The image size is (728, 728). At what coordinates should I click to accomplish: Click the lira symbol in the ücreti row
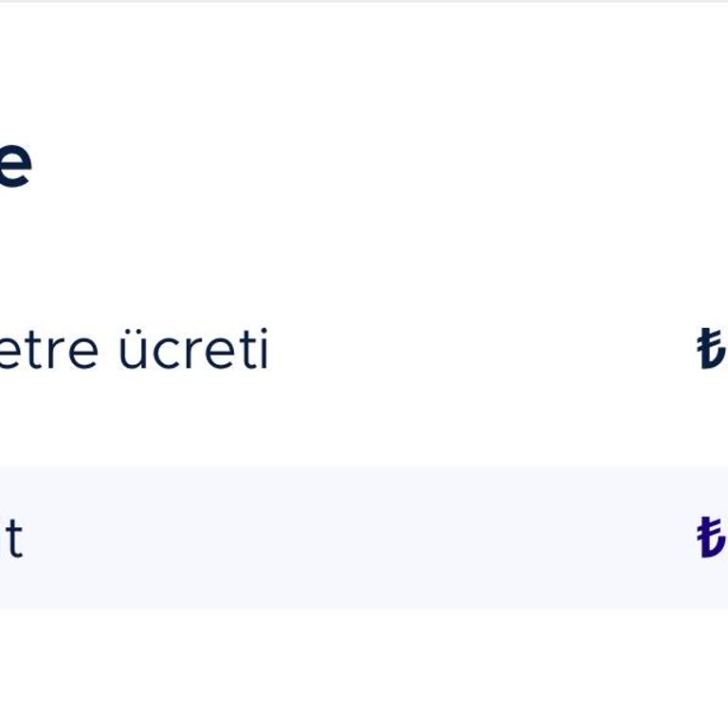click(x=712, y=349)
